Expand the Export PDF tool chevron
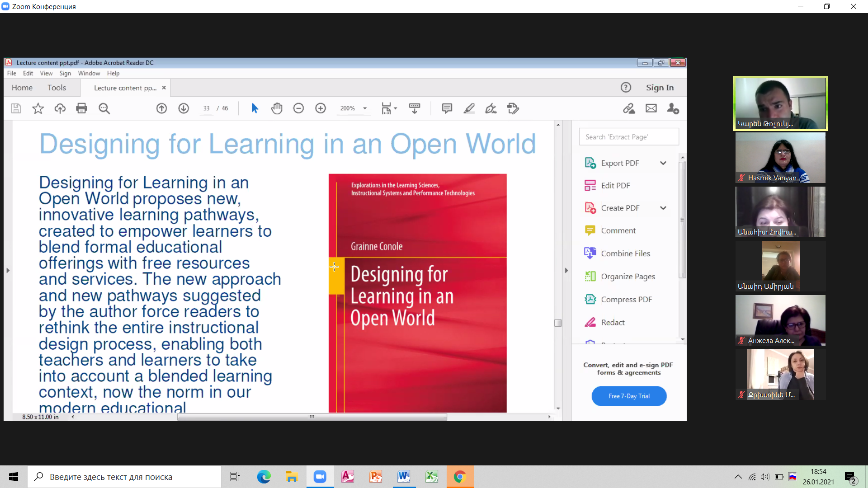This screenshot has height=488, width=868. (663, 163)
